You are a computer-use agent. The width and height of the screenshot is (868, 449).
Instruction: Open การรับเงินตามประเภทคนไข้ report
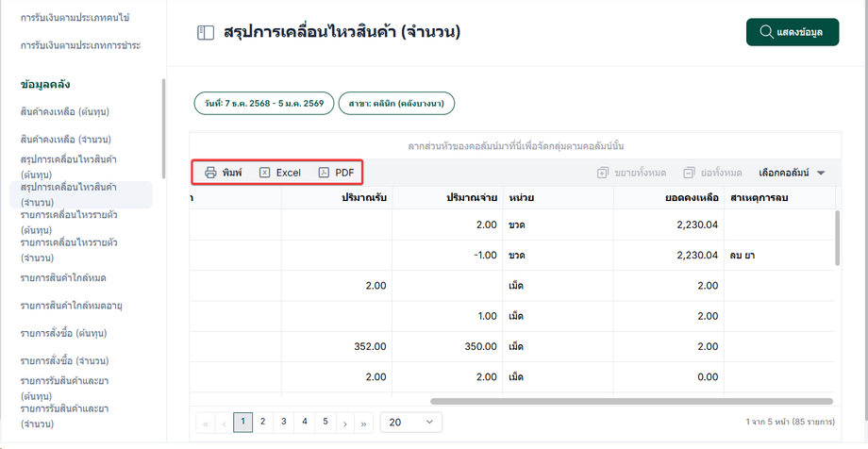point(75,18)
